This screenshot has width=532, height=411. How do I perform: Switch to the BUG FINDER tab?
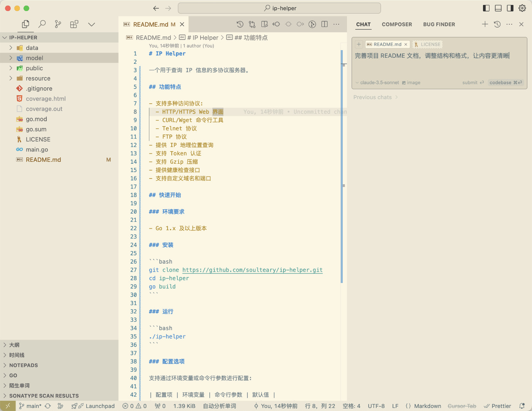point(439,24)
